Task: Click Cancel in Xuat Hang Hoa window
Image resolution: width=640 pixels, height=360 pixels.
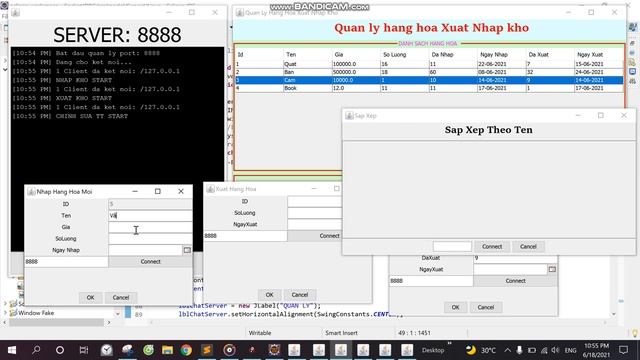Action: 300,295
